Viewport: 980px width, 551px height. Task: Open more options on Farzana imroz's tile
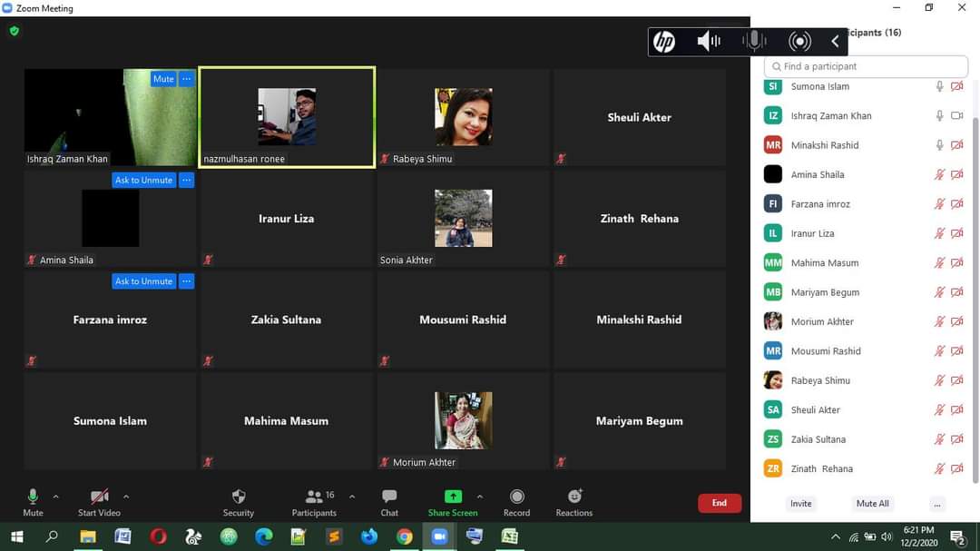pyautogui.click(x=186, y=281)
